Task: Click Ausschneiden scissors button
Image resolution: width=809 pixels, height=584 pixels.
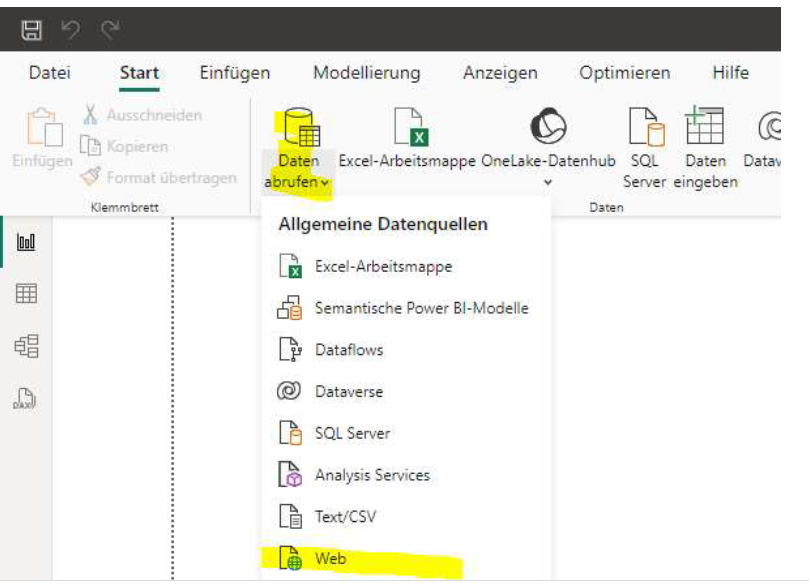Action: click(142, 115)
